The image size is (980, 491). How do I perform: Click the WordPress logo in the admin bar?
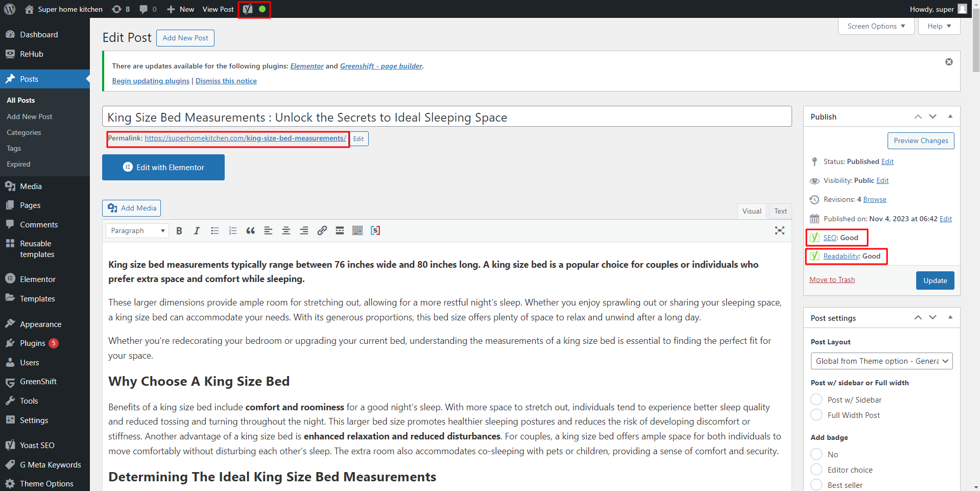[x=10, y=9]
